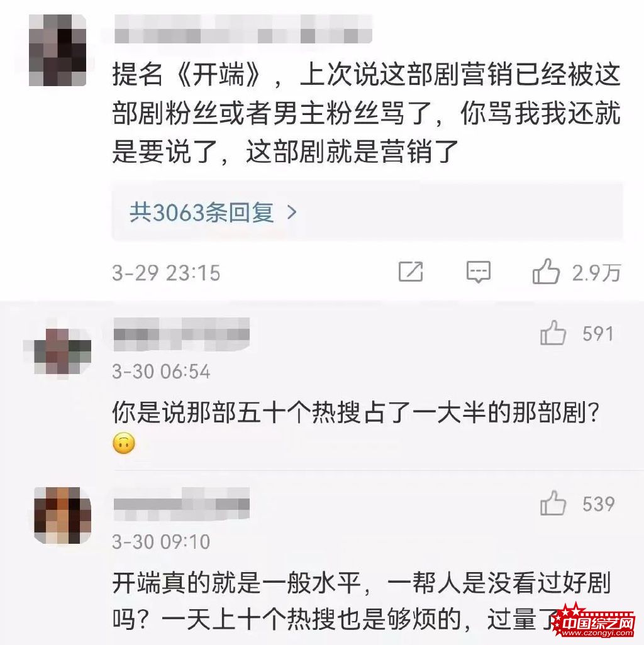This screenshot has width=644, height=645.
Task: Open the main commenter's pixelated avatar
Action: pos(58,50)
